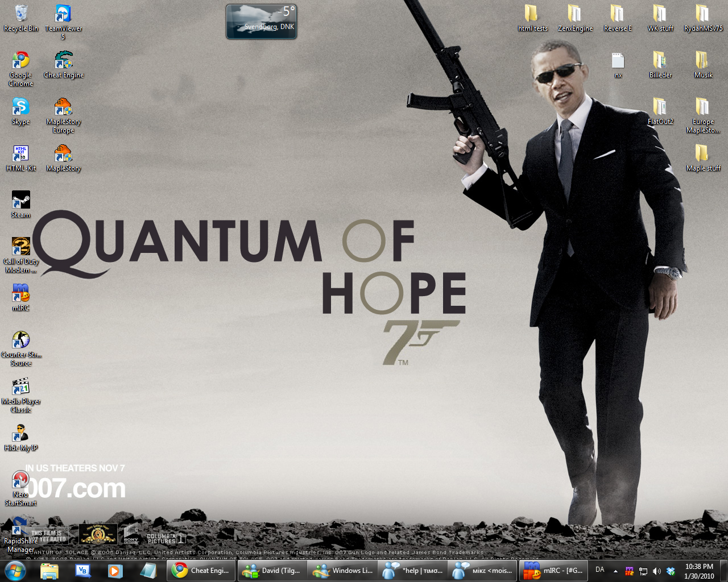Open the network status tray icon
Image resolution: width=728 pixels, height=582 pixels.
(643, 571)
